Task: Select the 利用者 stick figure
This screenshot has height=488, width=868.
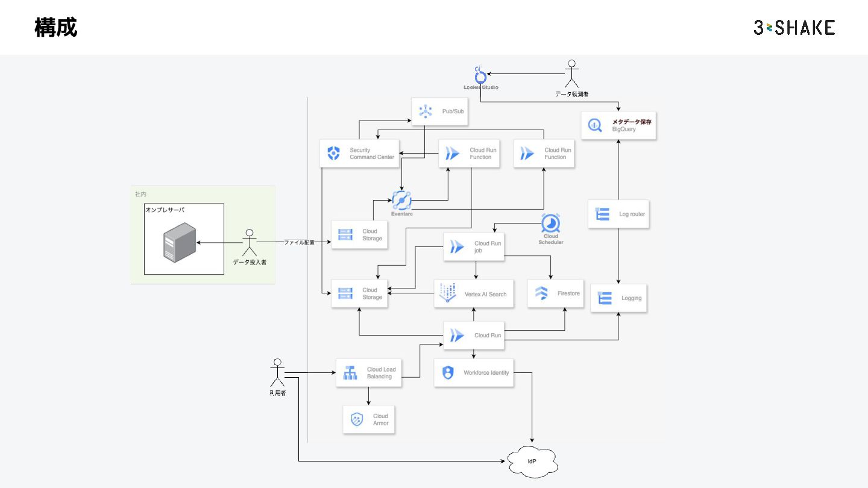Action: (x=277, y=373)
